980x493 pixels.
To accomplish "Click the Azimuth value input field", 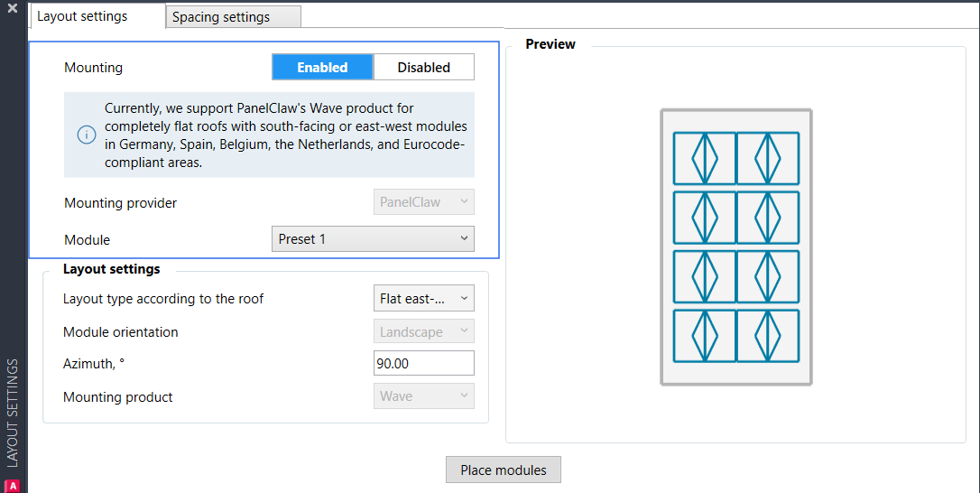I will pos(423,364).
